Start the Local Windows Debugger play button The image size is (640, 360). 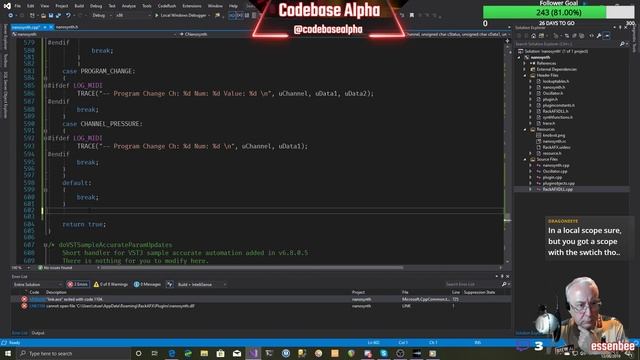pyautogui.click(x=156, y=16)
